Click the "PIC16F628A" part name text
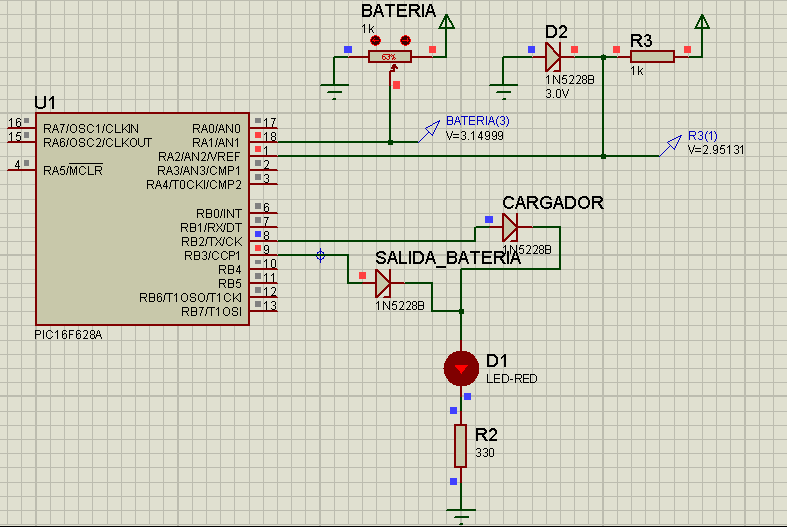Image resolution: width=787 pixels, height=527 pixels. point(68,335)
